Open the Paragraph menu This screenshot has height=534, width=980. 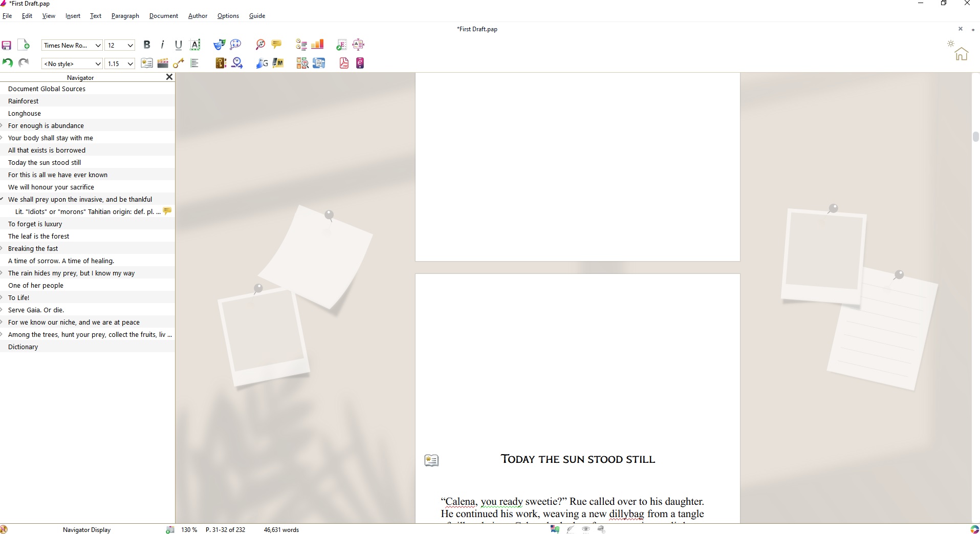pyautogui.click(x=125, y=16)
